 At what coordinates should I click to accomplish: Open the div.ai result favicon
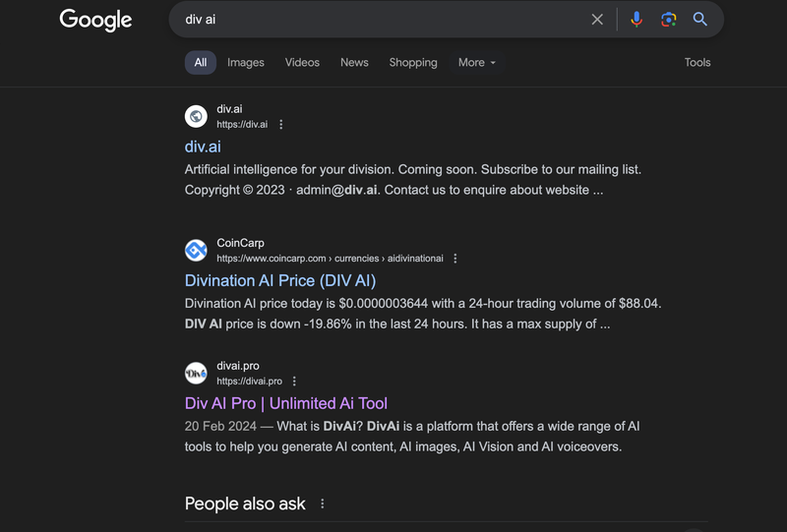196,116
